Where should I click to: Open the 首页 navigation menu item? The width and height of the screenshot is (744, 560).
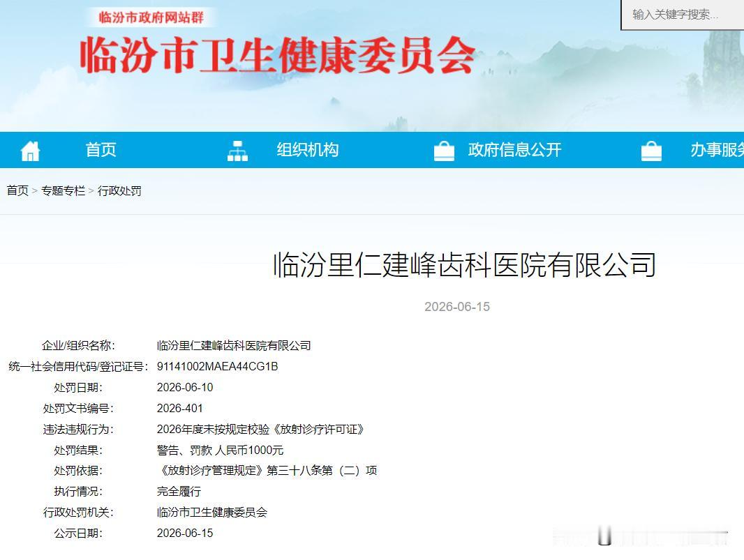click(x=101, y=150)
